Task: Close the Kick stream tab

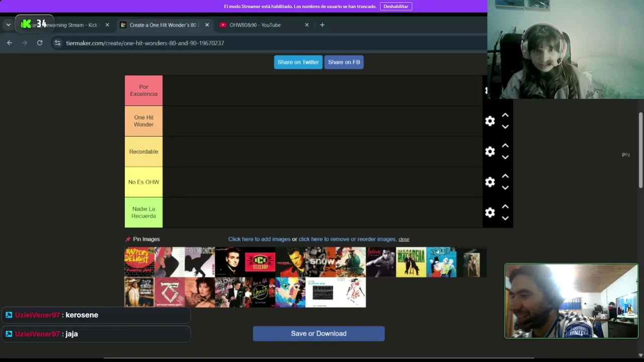Action: click(107, 25)
